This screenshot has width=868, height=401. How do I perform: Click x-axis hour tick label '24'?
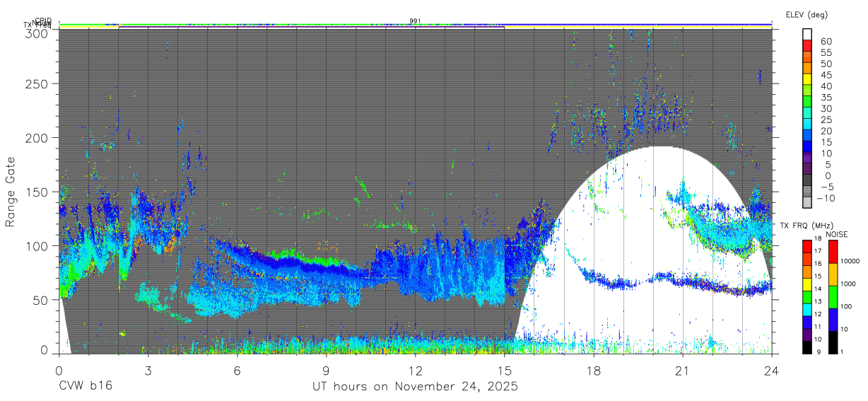[x=772, y=370]
